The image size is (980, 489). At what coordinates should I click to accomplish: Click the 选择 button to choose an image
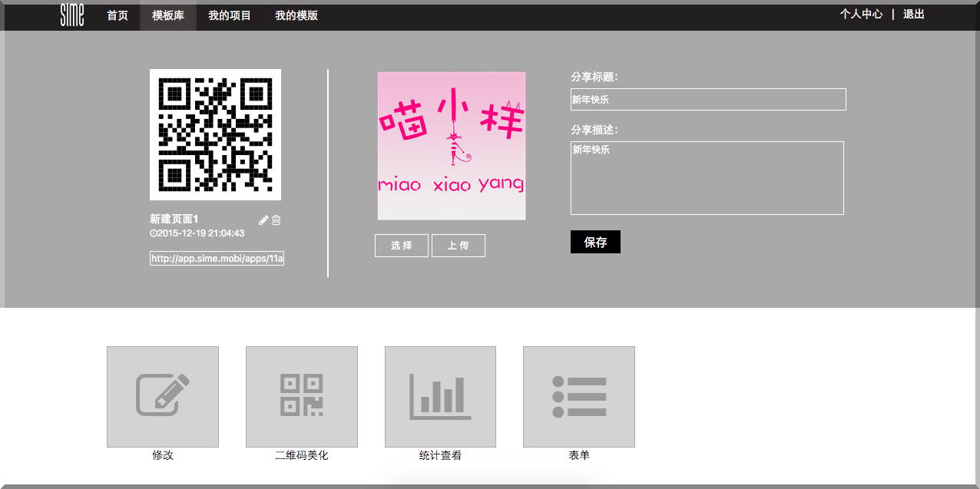tap(401, 245)
